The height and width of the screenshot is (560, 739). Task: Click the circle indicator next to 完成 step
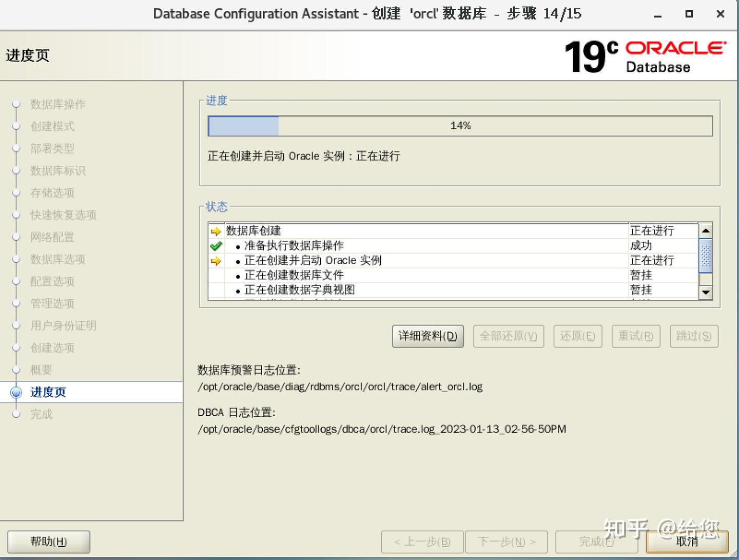click(x=16, y=414)
